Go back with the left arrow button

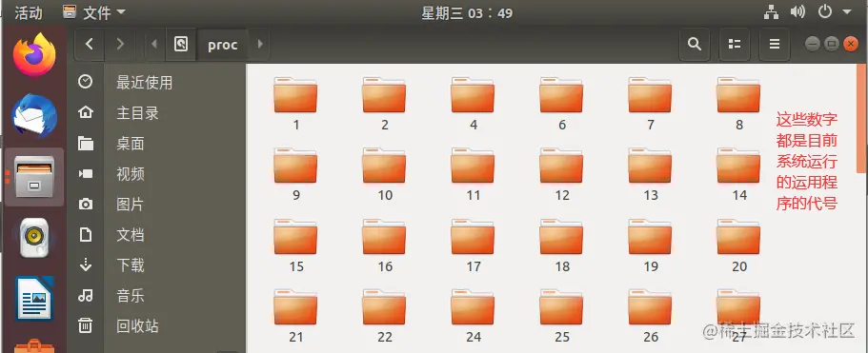[90, 44]
